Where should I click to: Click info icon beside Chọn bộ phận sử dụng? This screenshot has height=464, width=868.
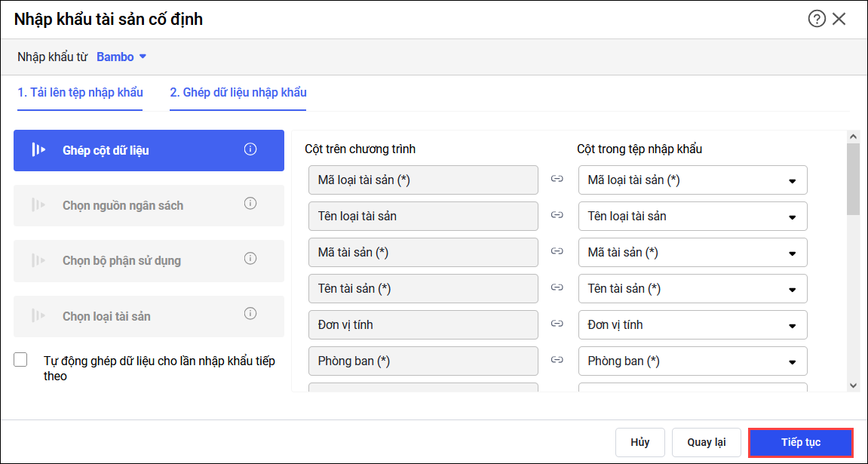click(250, 259)
